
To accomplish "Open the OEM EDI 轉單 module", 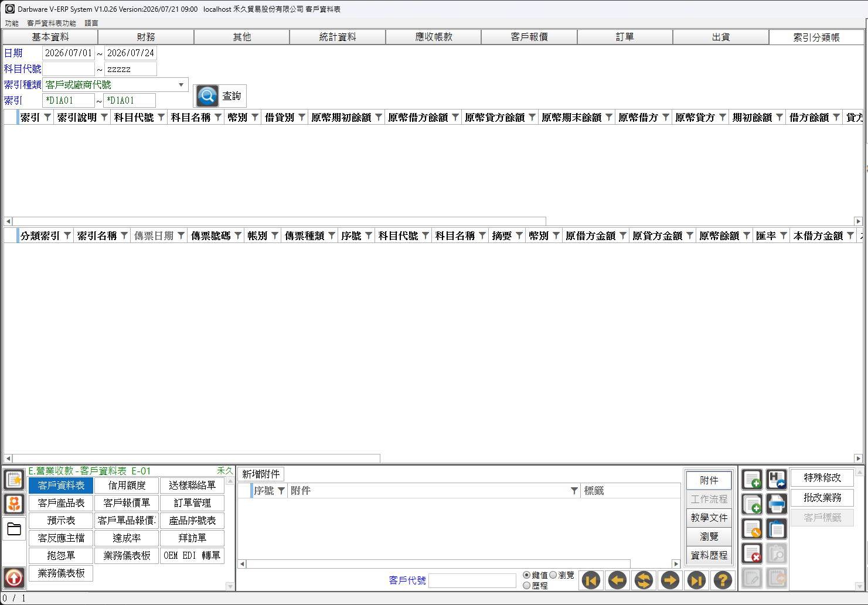I will pos(192,556).
